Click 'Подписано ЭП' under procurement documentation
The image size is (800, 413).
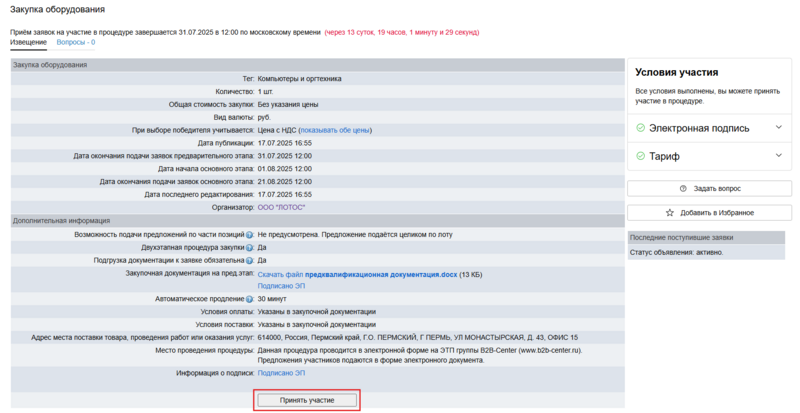(281, 286)
